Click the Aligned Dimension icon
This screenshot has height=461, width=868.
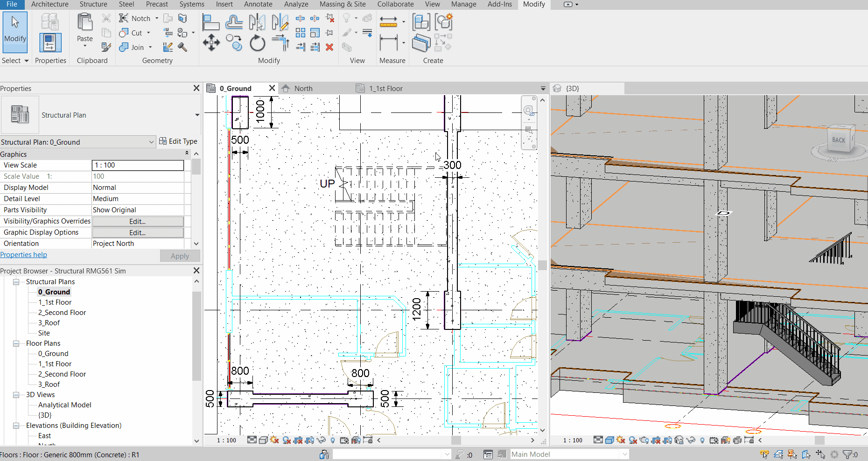[388, 43]
